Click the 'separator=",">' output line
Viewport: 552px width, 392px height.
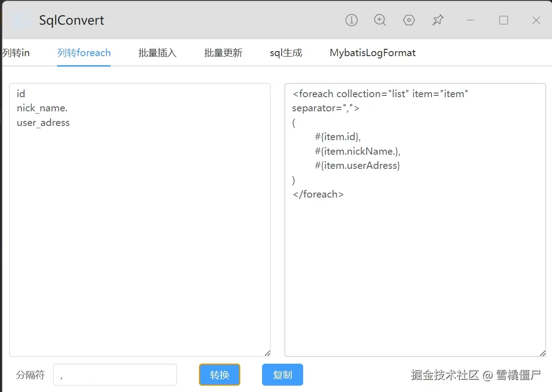326,108
